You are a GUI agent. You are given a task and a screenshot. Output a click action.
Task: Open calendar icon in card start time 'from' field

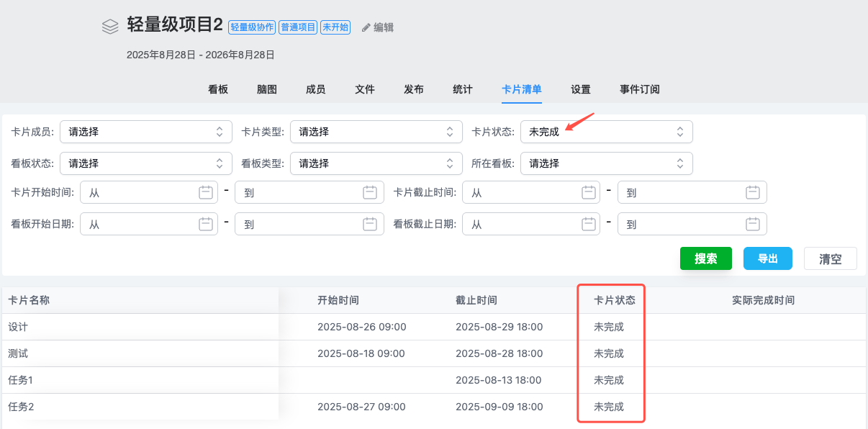point(206,192)
